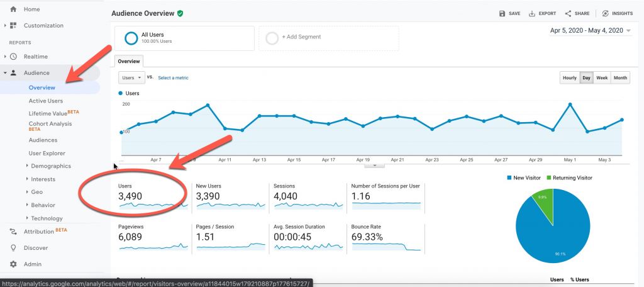This screenshot has height=287, width=644.
Task: Open the date range dropdown
Action: click(x=591, y=30)
